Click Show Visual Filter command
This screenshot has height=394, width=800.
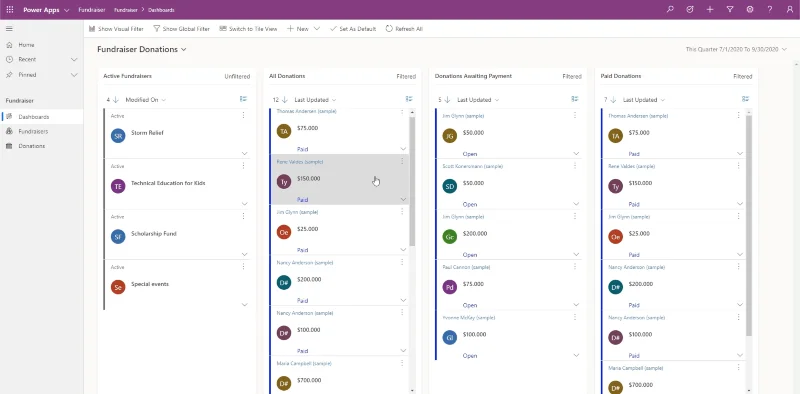[116, 29]
